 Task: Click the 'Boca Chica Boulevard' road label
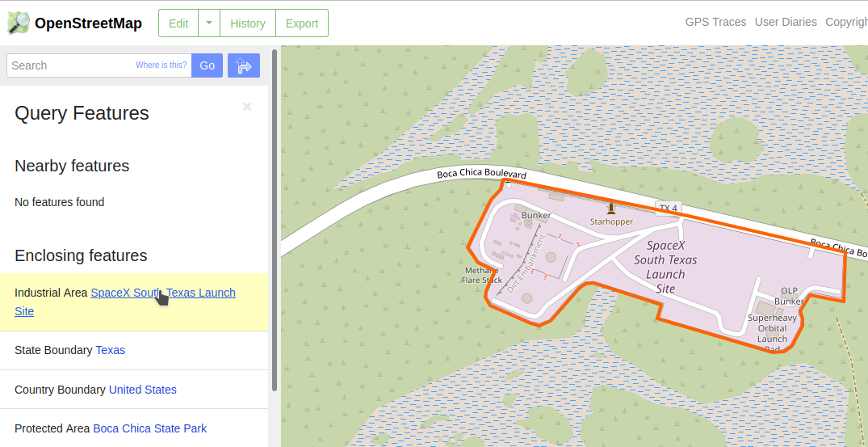tap(481, 173)
